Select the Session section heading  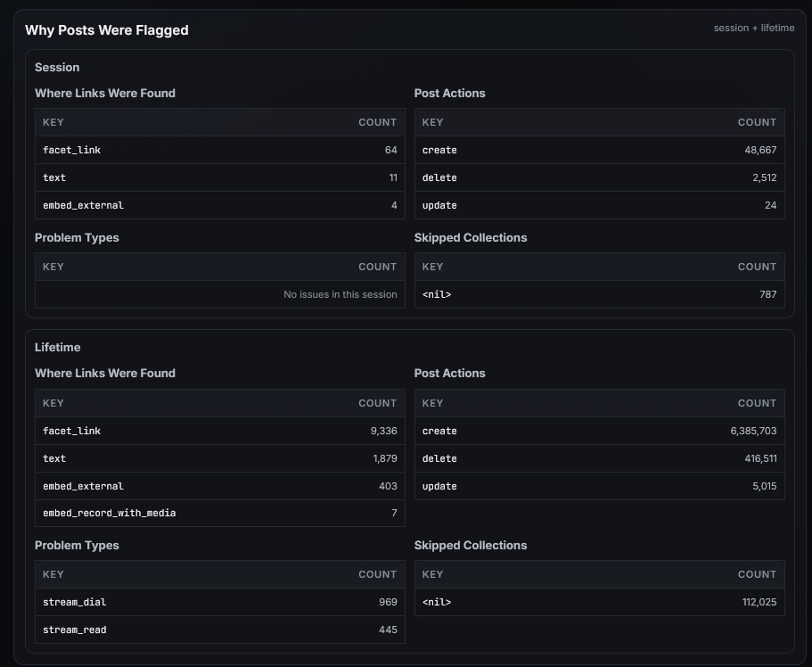tap(57, 67)
